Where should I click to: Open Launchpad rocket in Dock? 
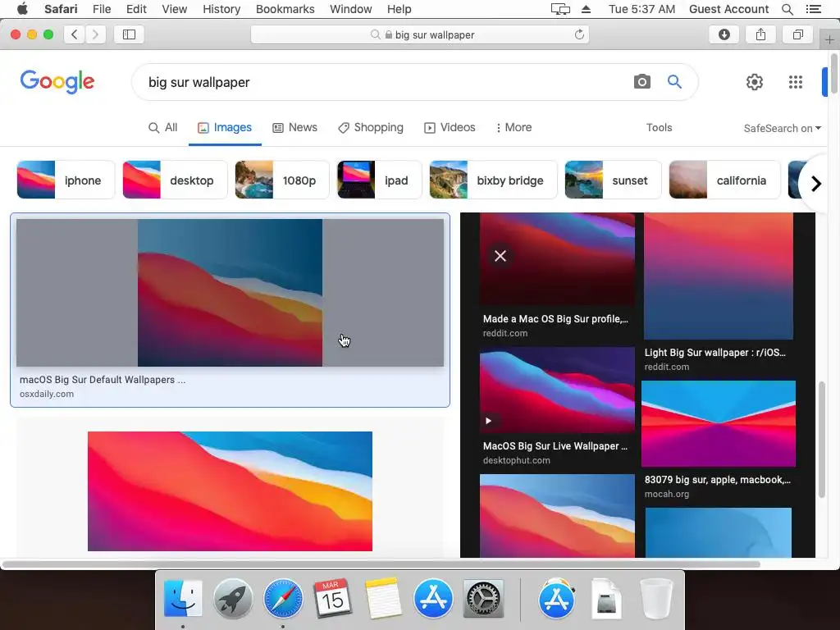(x=233, y=598)
